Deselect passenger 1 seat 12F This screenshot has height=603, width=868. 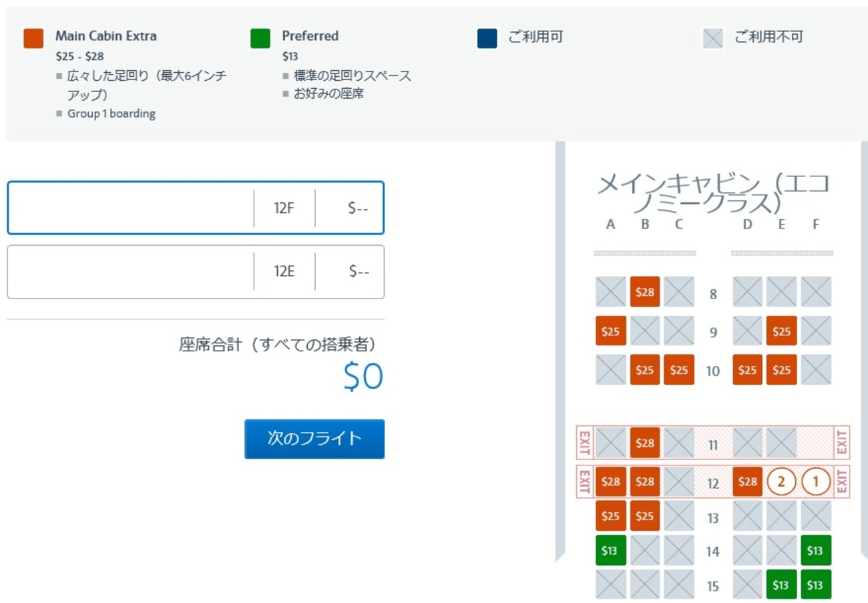(815, 481)
